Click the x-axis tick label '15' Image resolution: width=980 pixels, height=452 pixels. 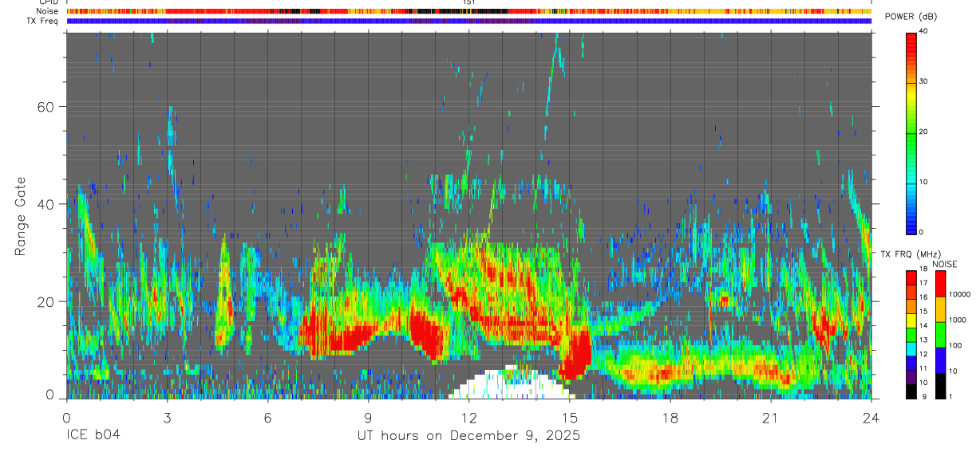click(x=569, y=418)
